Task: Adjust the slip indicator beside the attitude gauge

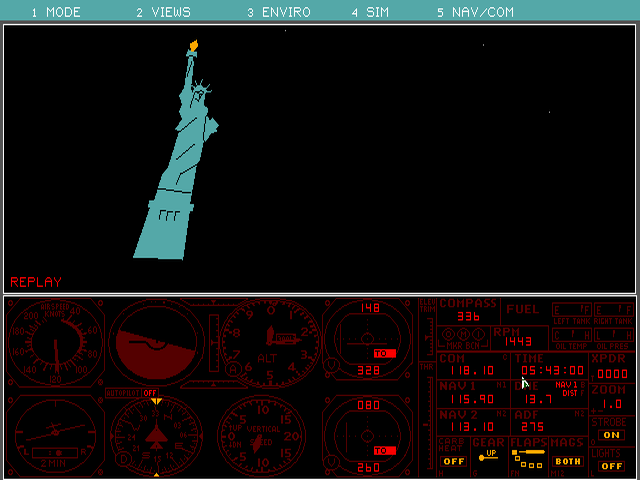Action: [x=214, y=342]
